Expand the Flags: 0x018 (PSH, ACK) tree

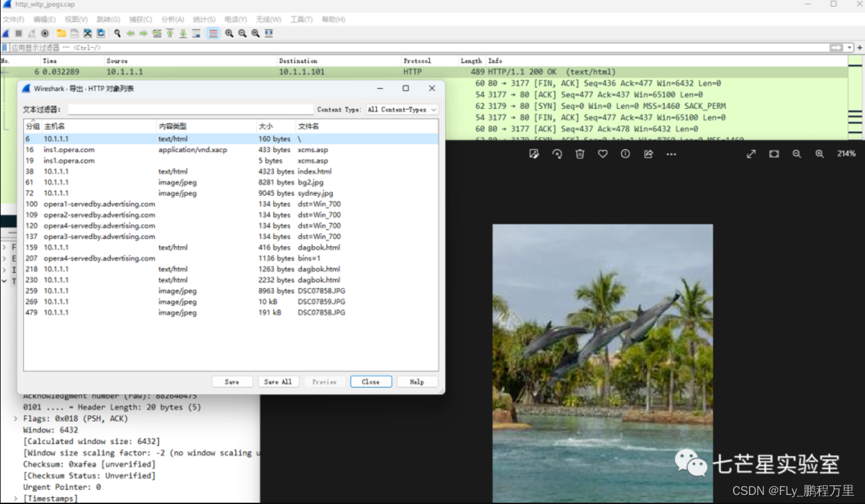tap(16, 419)
